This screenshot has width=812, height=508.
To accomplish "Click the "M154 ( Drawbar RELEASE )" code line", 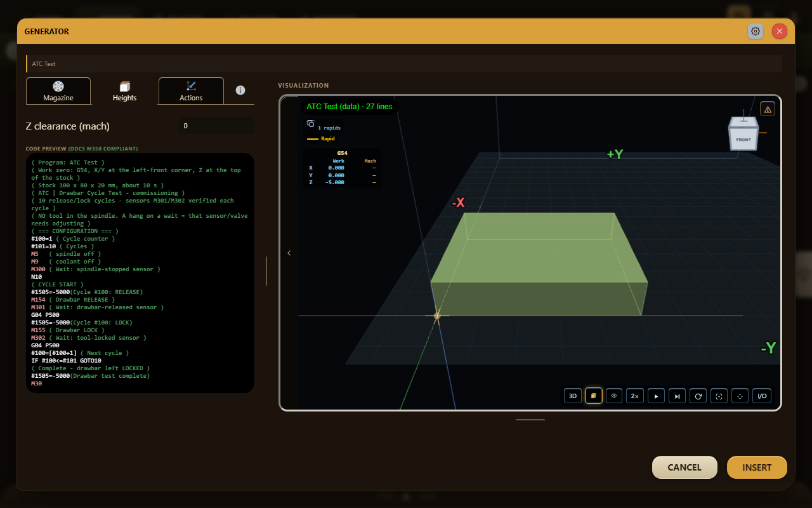I will (73, 300).
